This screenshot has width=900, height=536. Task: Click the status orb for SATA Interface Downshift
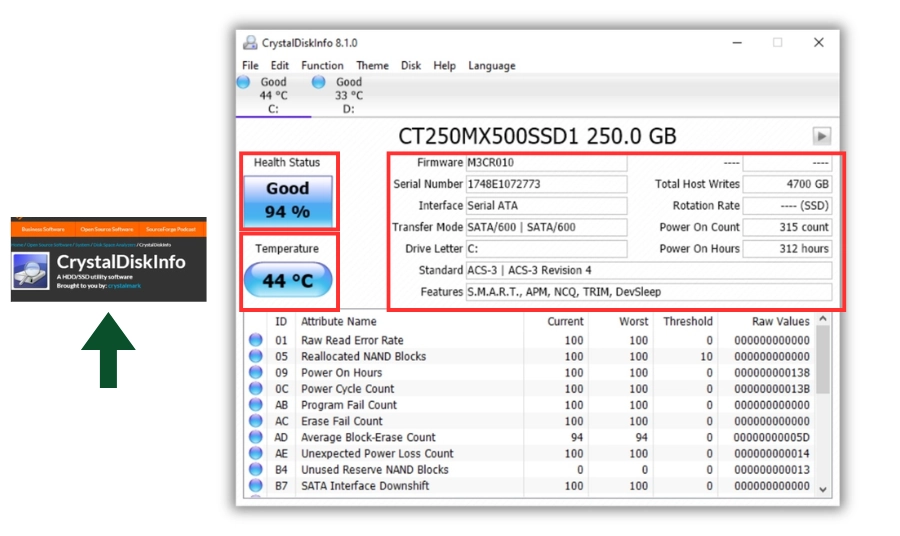(255, 485)
